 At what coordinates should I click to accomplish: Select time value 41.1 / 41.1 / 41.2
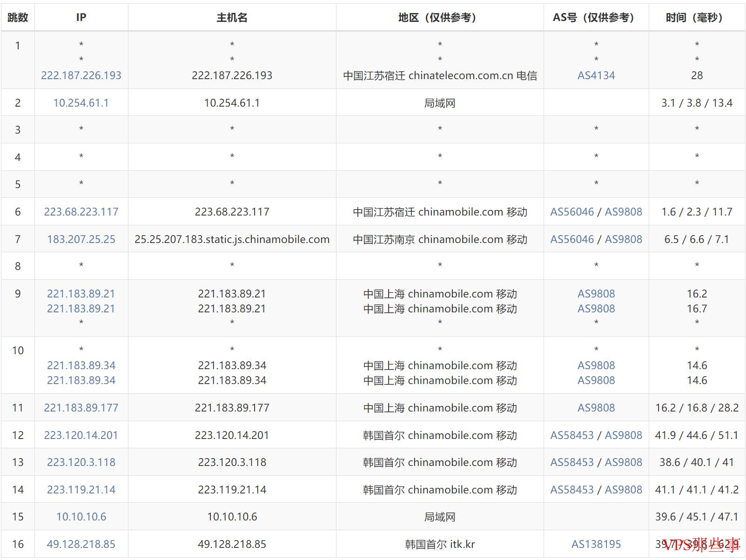coord(697,490)
